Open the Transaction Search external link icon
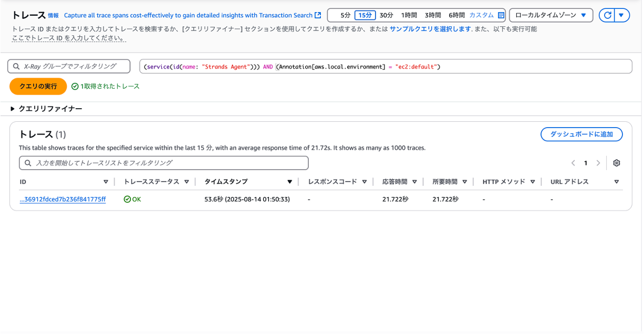Image resolution: width=644 pixels, height=334 pixels. tap(318, 15)
